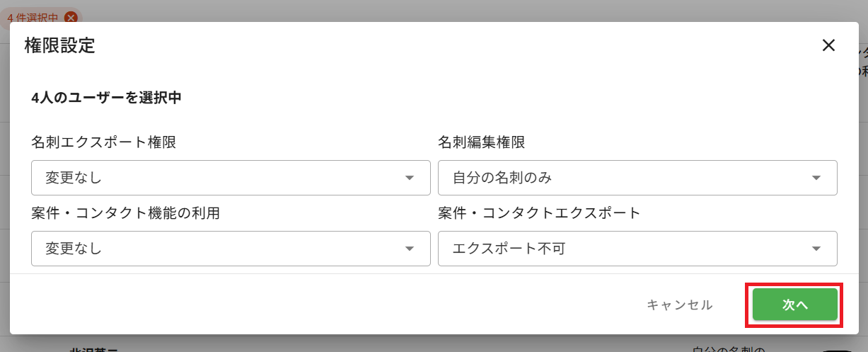This screenshot has width=868, height=352.
Task: Click the 案件・コンタクトエクスポート label
Action: [539, 213]
